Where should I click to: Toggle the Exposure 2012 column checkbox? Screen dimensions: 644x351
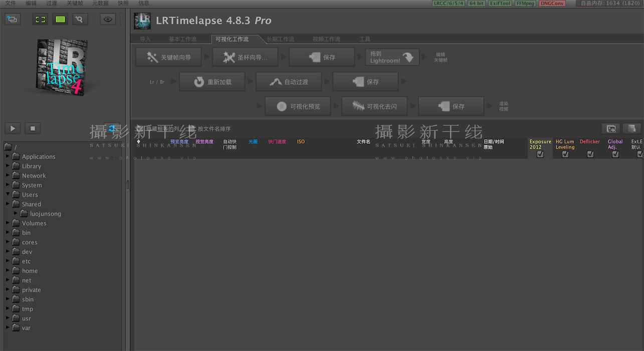pyautogui.click(x=540, y=154)
